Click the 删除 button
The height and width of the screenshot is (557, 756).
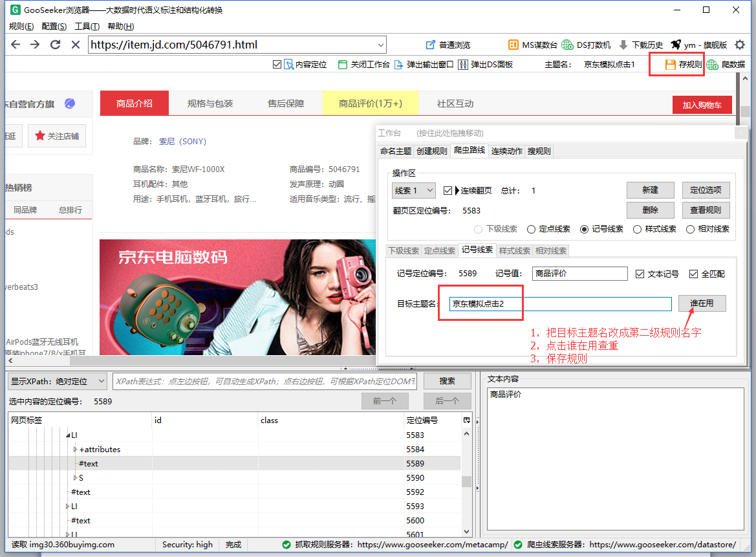(x=651, y=210)
